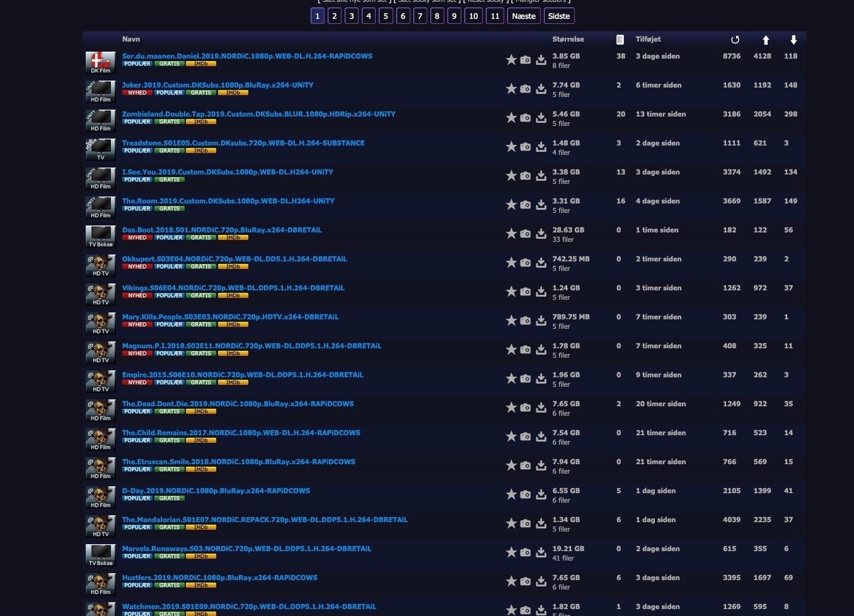Download Vikings.S06E04 using download icon
854x616 pixels.
click(x=541, y=292)
